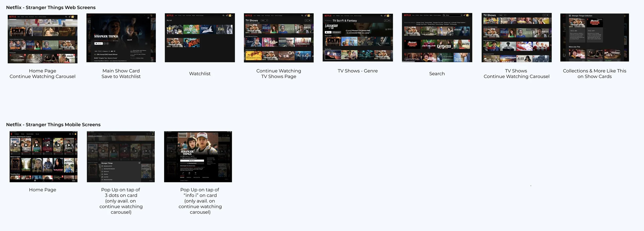
Task: Click the cast icon in mobile Home Page
Action: (x=70, y=134)
